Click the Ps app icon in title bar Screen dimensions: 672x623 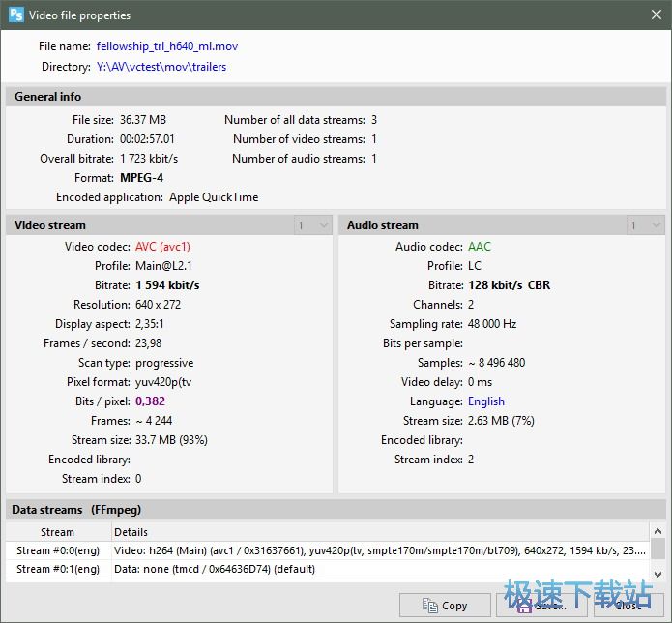(x=16, y=15)
